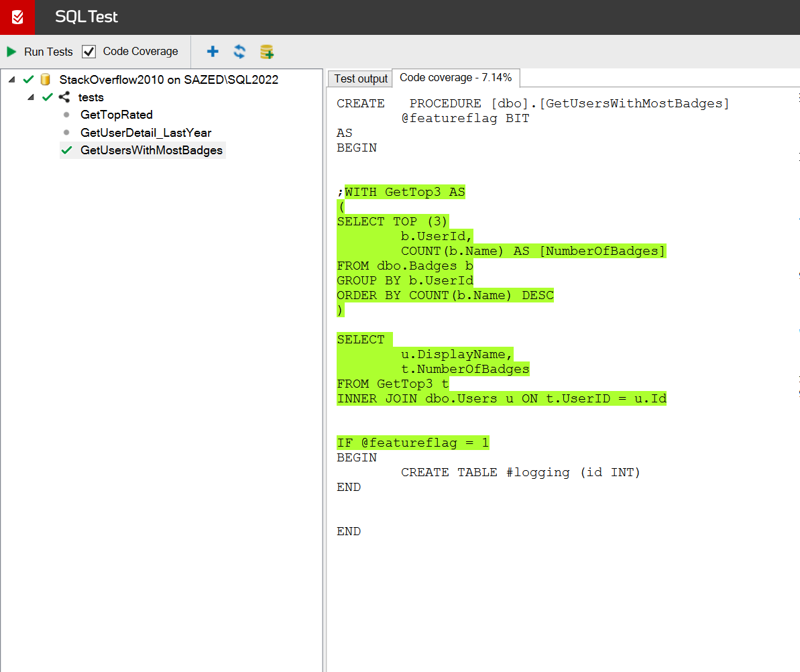Image resolution: width=800 pixels, height=672 pixels.
Task: Click the SELECT TOP (3) line
Action: click(392, 221)
